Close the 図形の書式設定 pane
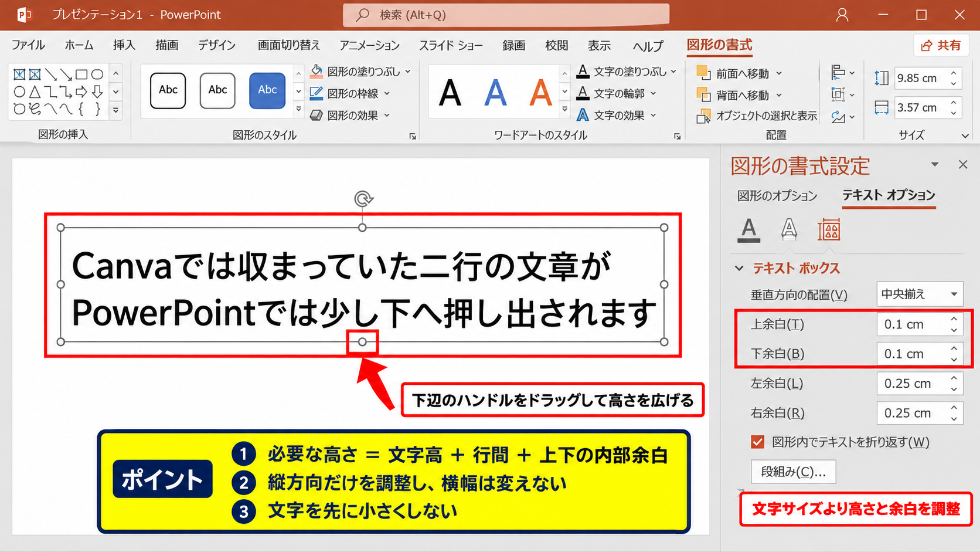Image resolution: width=980 pixels, height=552 pixels. click(x=963, y=165)
